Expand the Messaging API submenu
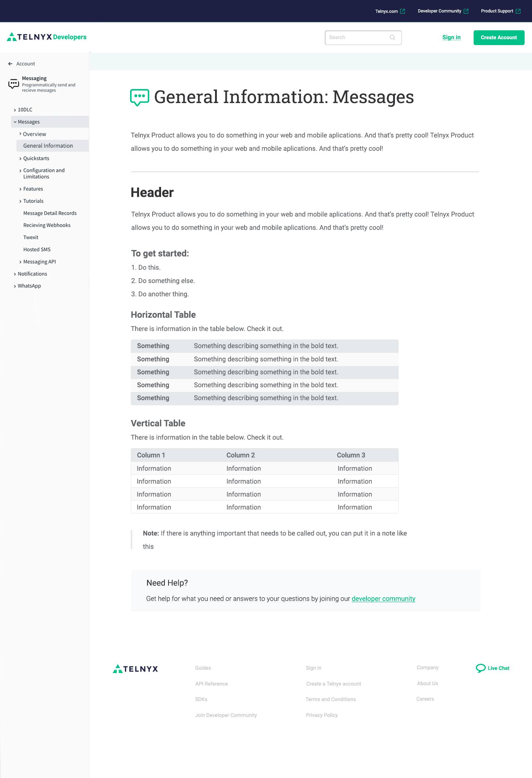The width and height of the screenshot is (532, 778). point(20,262)
